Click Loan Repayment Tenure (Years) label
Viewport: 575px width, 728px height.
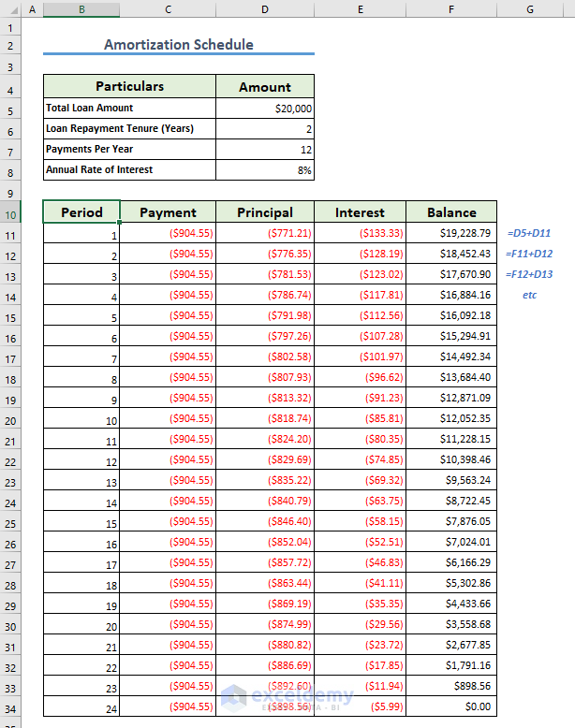(120, 128)
